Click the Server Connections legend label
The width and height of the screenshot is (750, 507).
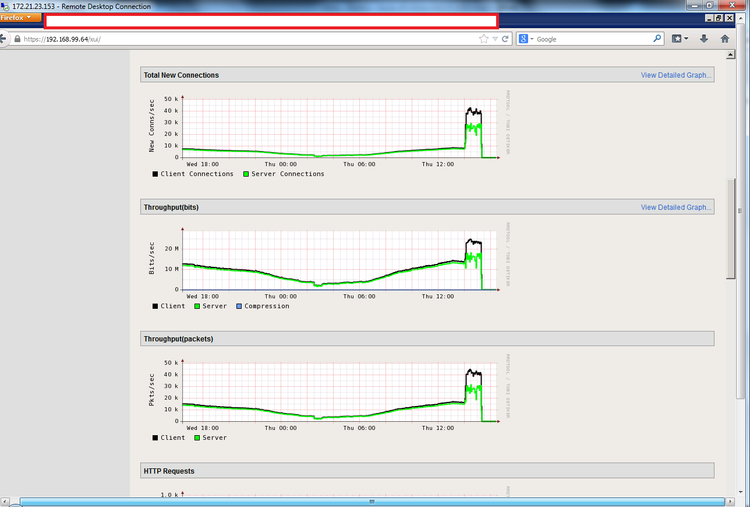point(288,174)
